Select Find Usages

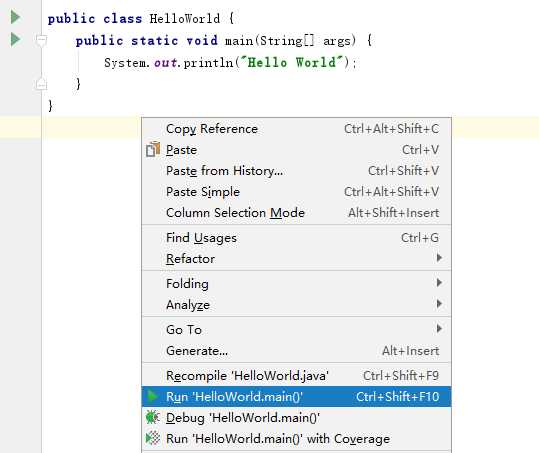click(x=296, y=238)
